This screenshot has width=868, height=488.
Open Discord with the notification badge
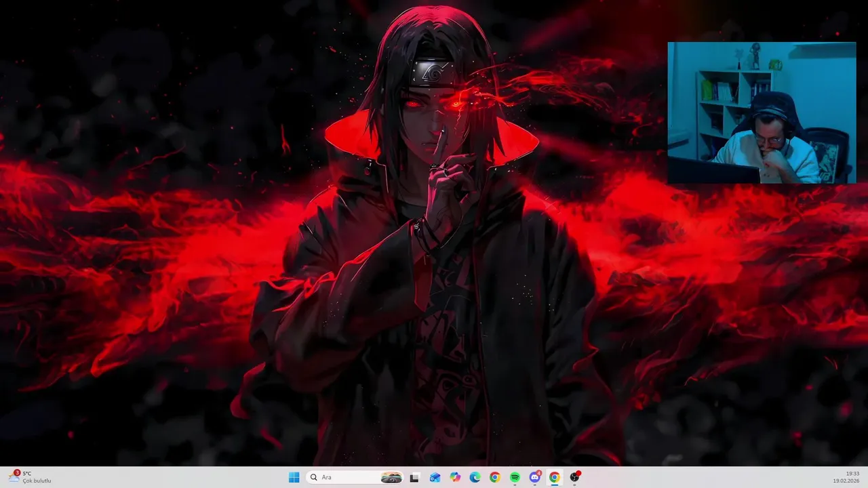pyautogui.click(x=535, y=477)
